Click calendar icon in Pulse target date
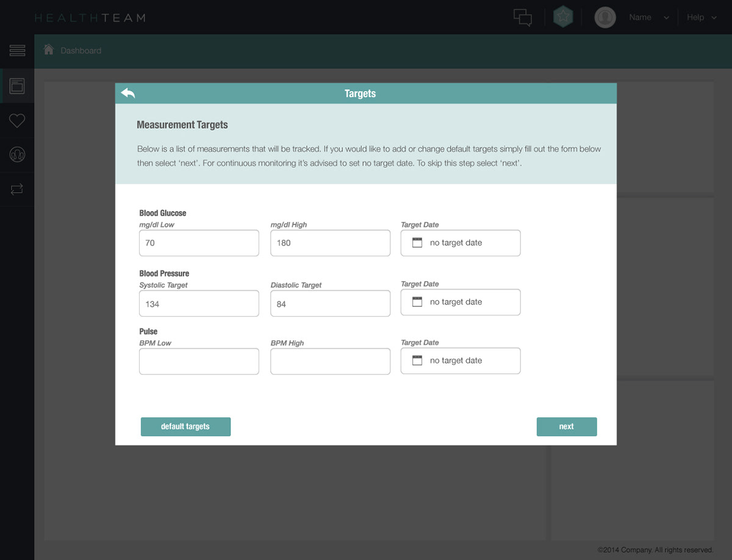 click(x=417, y=361)
